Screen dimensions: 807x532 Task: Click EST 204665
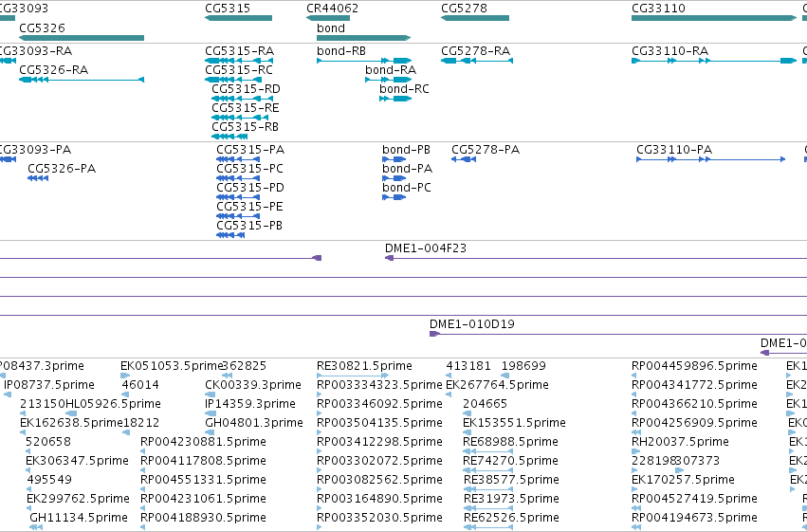click(485, 404)
